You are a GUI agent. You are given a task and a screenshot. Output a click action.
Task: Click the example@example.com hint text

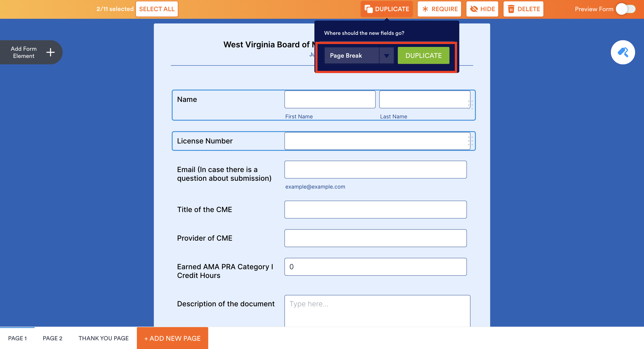(x=315, y=187)
